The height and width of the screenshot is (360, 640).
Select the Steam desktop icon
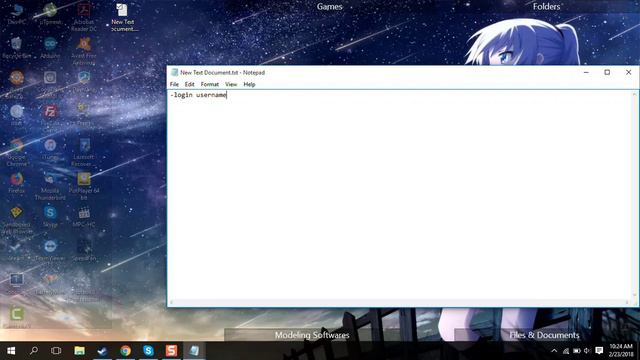(x=16, y=250)
